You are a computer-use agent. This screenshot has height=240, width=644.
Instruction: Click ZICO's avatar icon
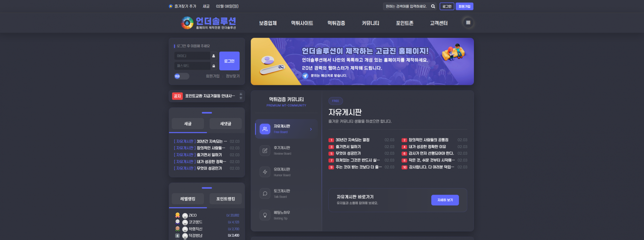click(x=185, y=216)
